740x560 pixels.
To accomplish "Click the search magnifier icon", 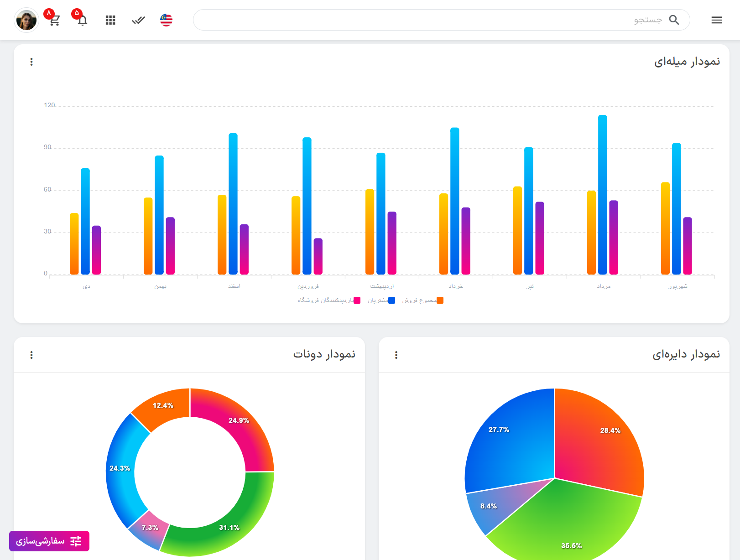I will [x=674, y=20].
